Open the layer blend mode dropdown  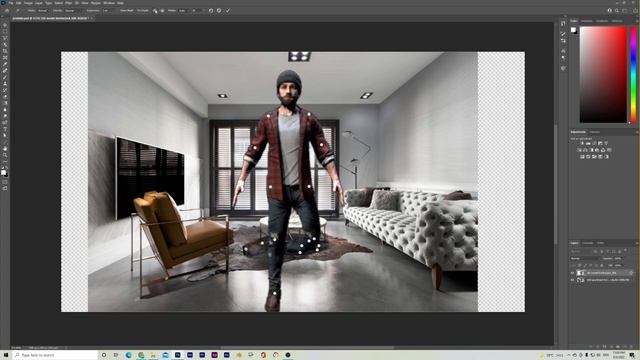coord(584,258)
